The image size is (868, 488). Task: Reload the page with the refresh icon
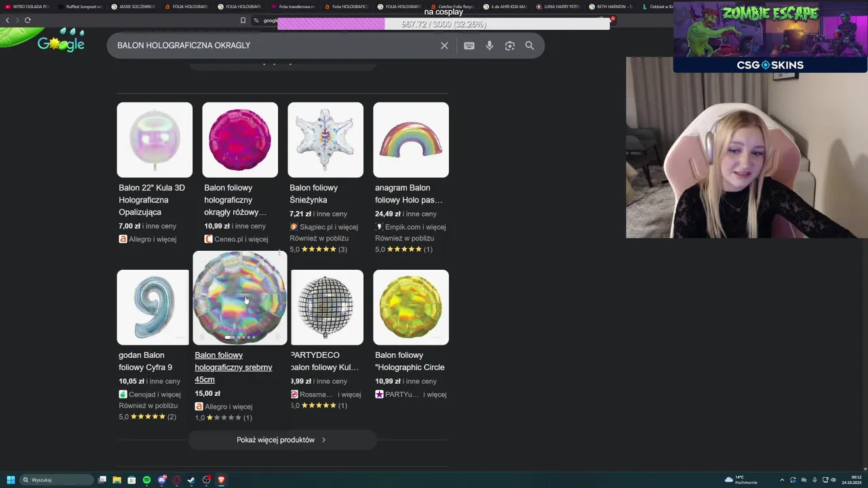(28, 20)
